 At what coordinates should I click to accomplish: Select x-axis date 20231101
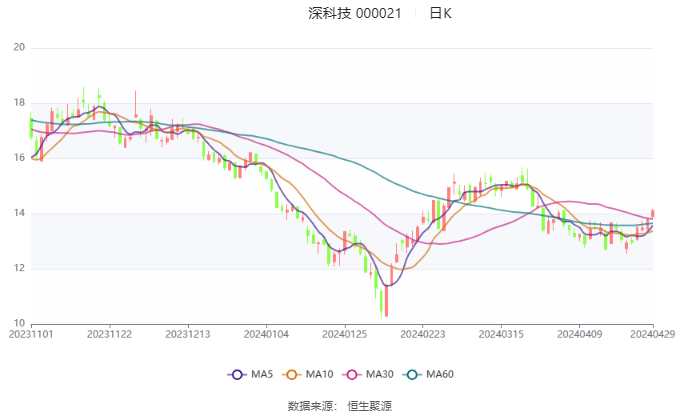31,334
